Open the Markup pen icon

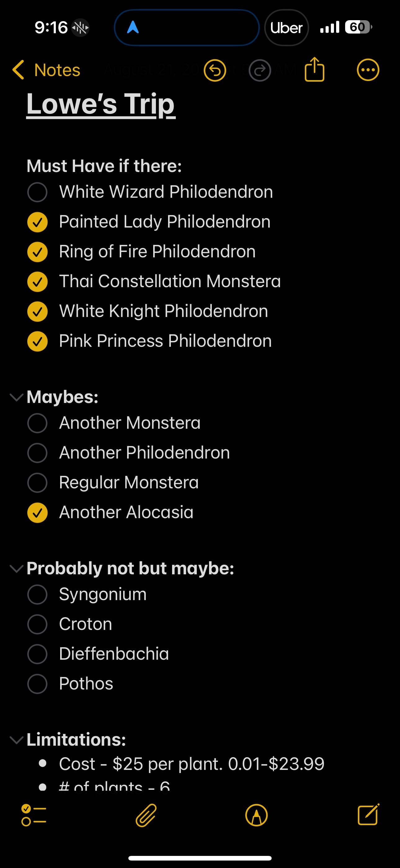256,816
